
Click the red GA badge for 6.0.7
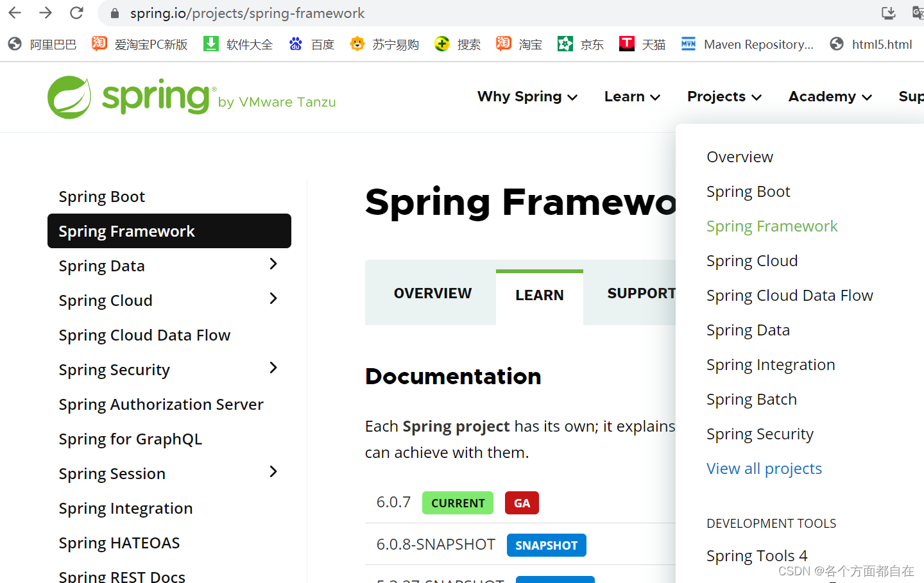tap(522, 503)
